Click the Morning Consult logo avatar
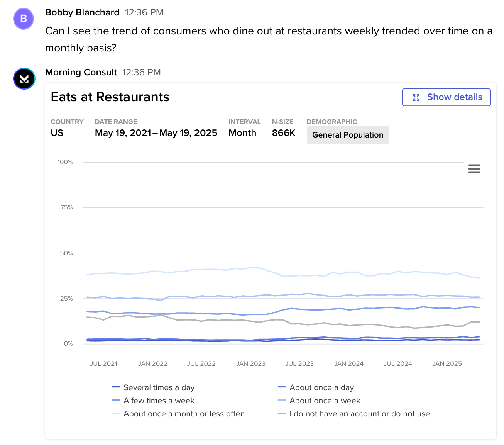The width and height of the screenshot is (504, 445). pos(24,79)
